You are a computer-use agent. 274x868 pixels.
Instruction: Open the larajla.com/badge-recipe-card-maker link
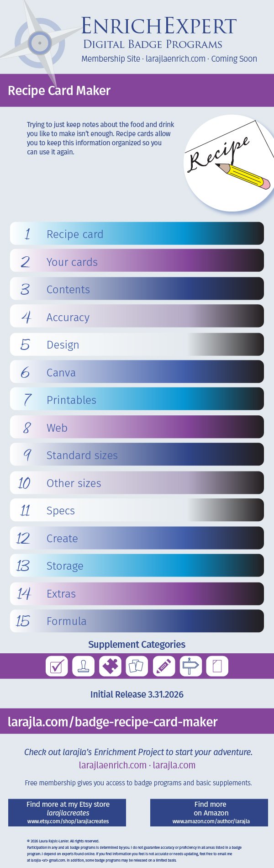click(x=113, y=722)
